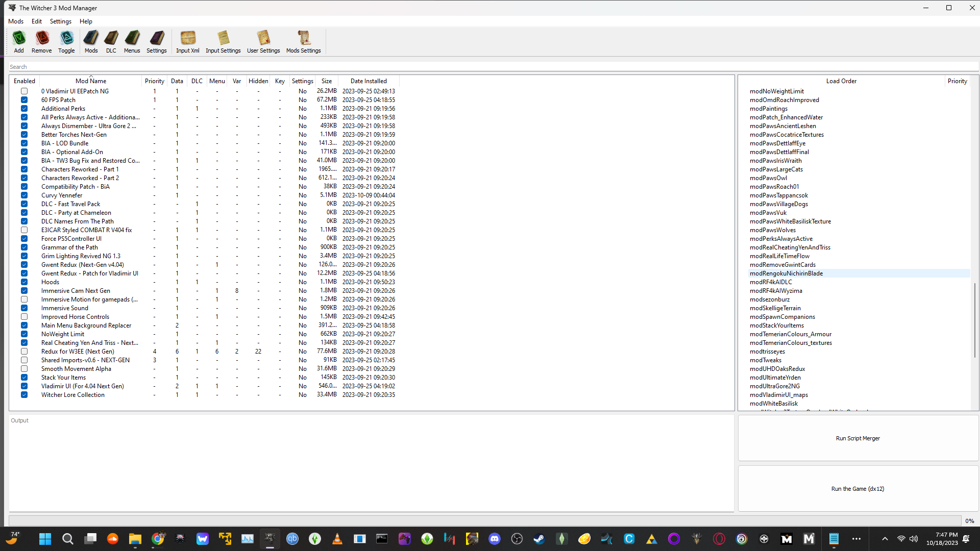Uncheck the Curvy Yennefer mod
The image size is (980, 551).
24,195
